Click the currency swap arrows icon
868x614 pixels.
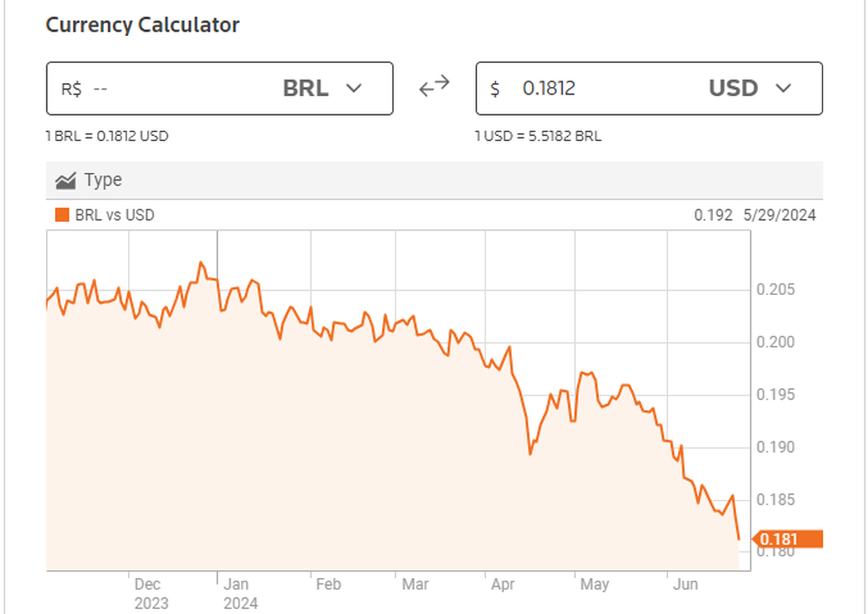coord(434,85)
